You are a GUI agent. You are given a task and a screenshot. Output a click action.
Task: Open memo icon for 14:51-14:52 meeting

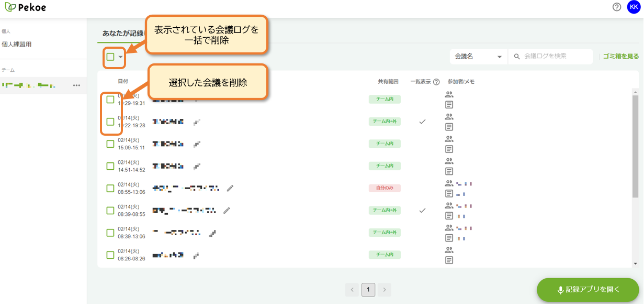click(x=449, y=171)
